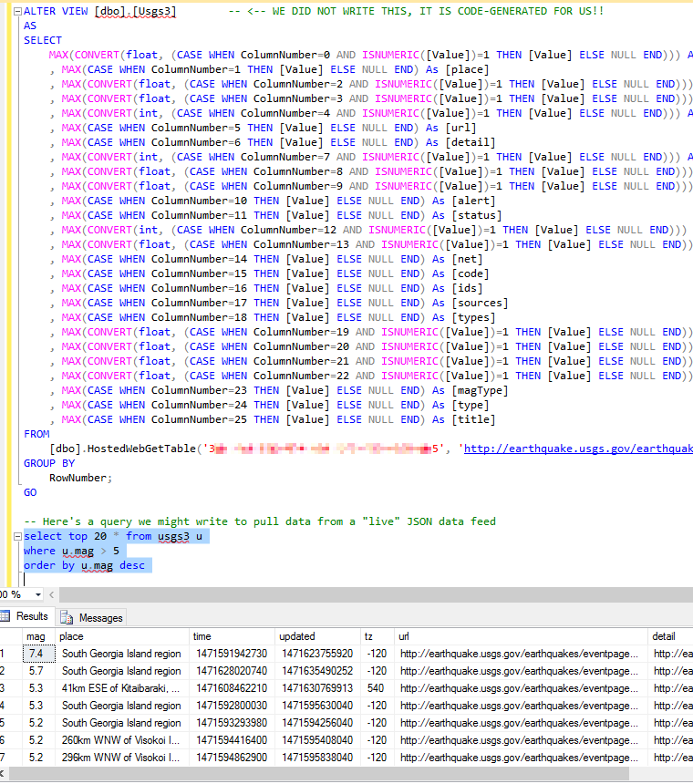Select time value 1471594416400
Viewport: 693px width, 784px height.
[232, 740]
